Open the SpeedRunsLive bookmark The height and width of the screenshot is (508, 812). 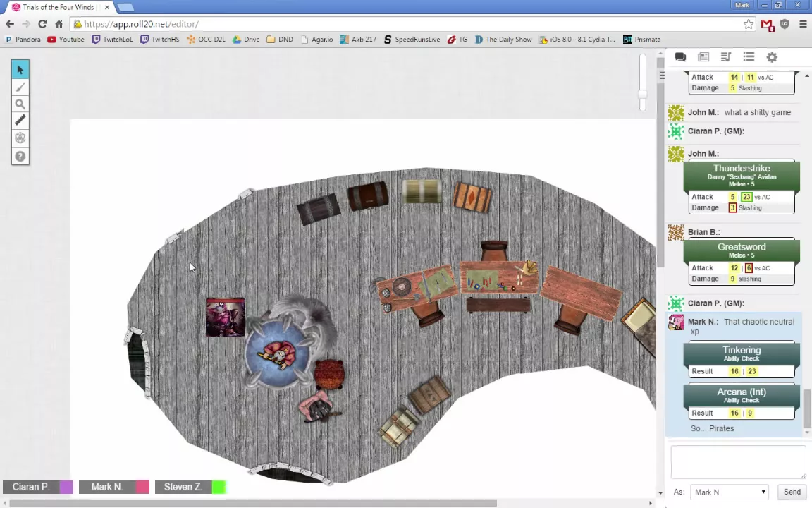point(412,40)
